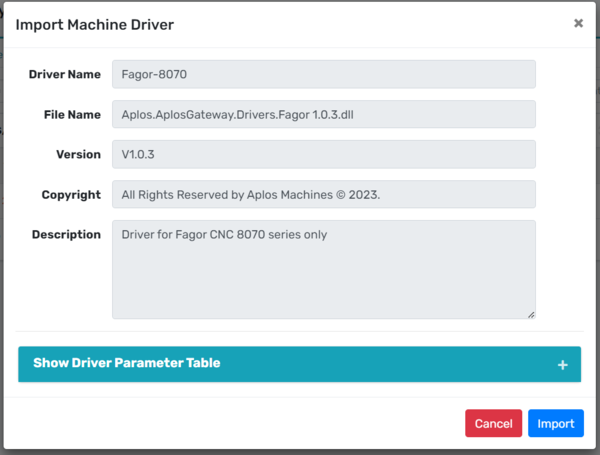
Task: Click the Description label
Action: [66, 235]
